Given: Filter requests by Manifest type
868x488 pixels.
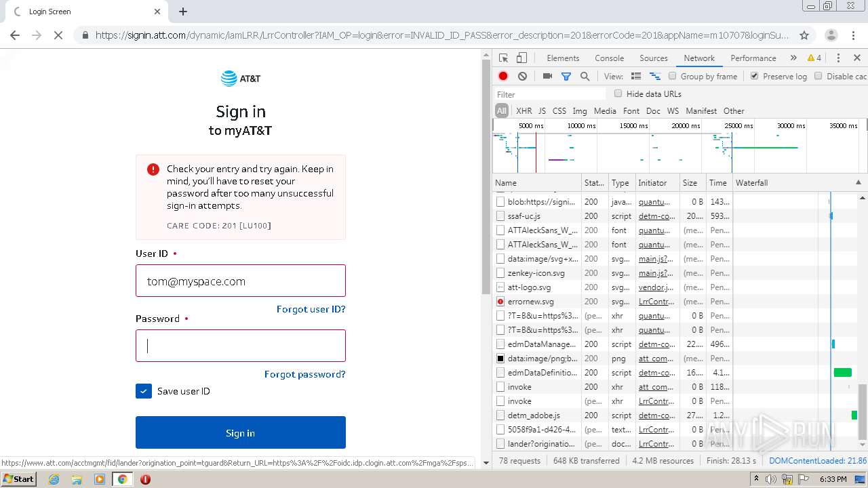Looking at the screenshot, I should [701, 111].
